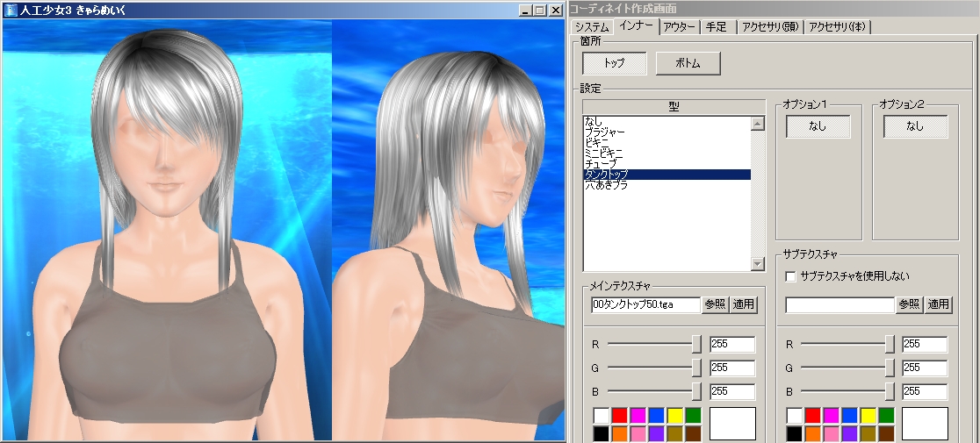
Task: Enable サブテクスチャを使用しない checkbox
Action: tap(790, 276)
